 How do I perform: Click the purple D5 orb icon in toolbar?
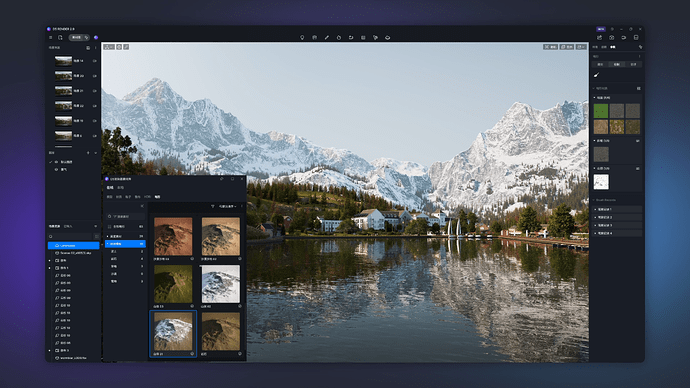[x=96, y=37]
